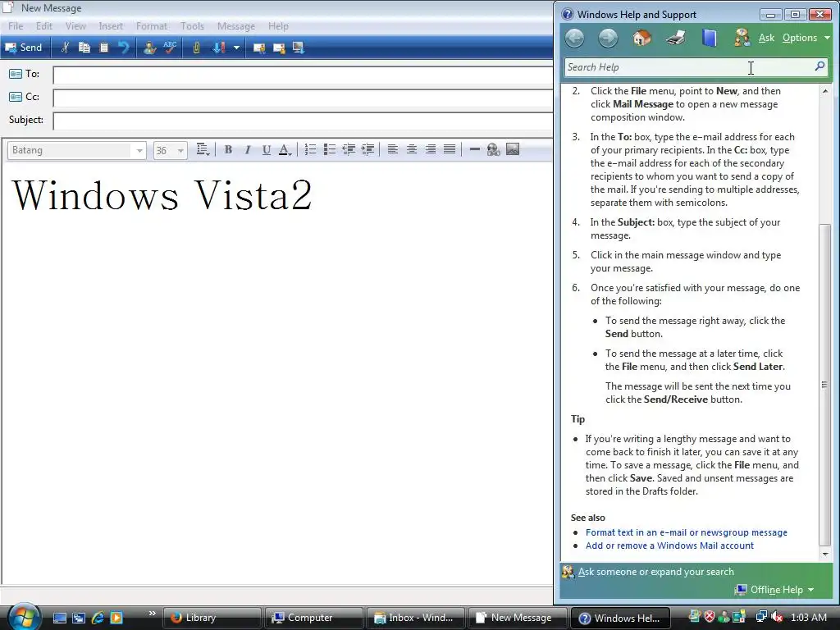Browse Help with the blue book icon

(x=710, y=38)
